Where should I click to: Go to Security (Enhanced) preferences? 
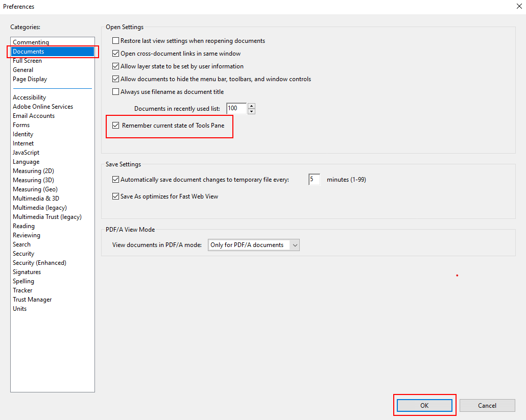click(40, 263)
